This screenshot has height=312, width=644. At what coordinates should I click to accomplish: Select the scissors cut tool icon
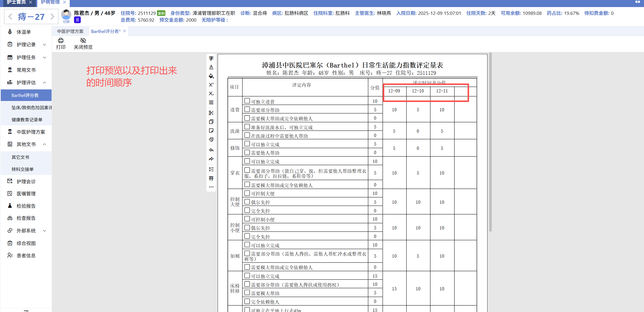tap(211, 113)
